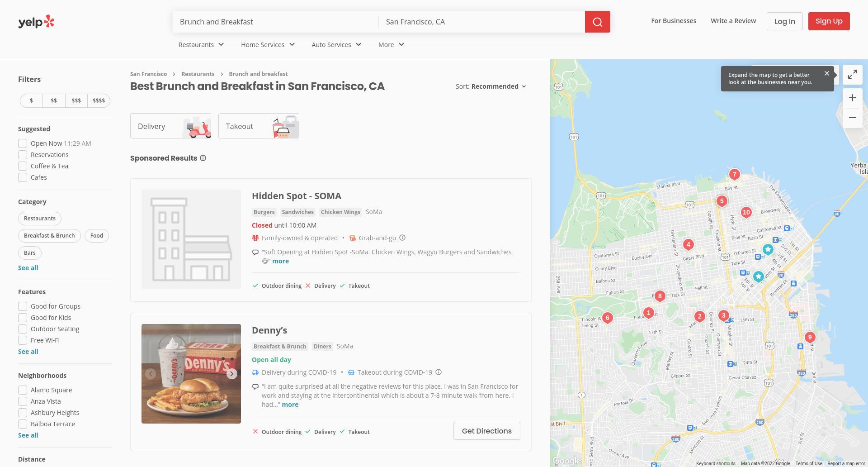Select map pin number 4
The image size is (868, 467).
[x=689, y=245]
